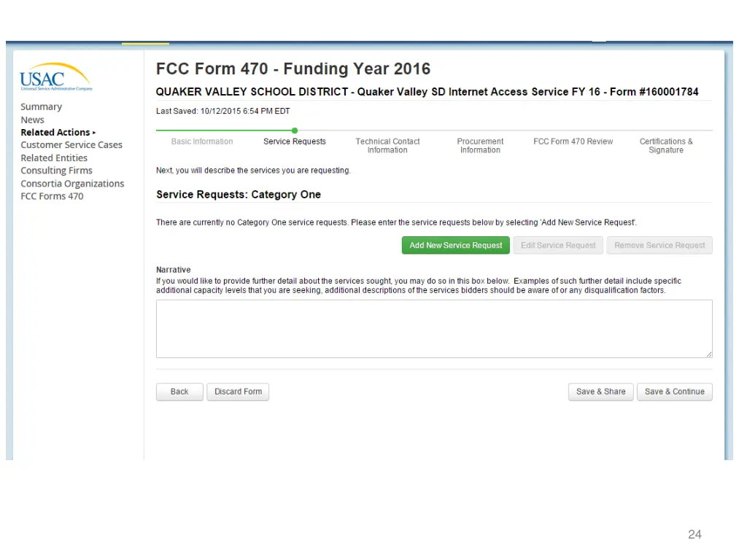The height and width of the screenshot is (560, 747).
Task: Jump to Procurement Information step
Action: coord(480,146)
